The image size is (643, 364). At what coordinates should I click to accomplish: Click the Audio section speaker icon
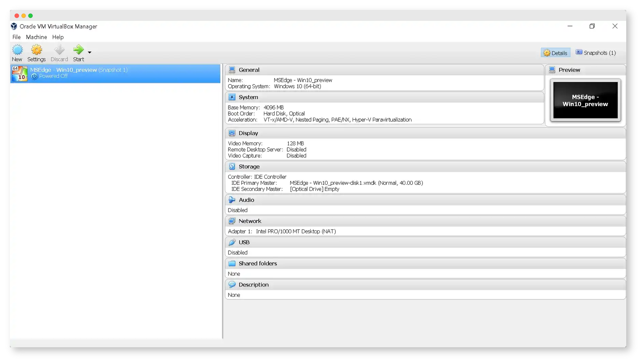tap(232, 200)
